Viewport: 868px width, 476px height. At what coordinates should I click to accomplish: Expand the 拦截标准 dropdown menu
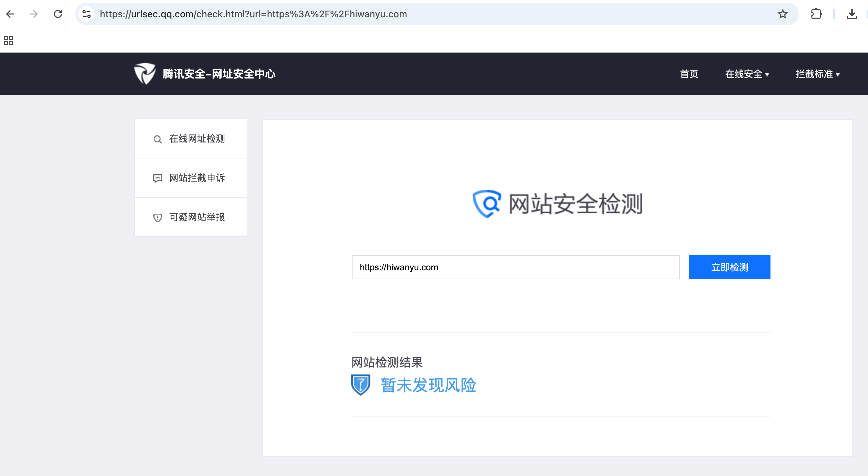[817, 74]
